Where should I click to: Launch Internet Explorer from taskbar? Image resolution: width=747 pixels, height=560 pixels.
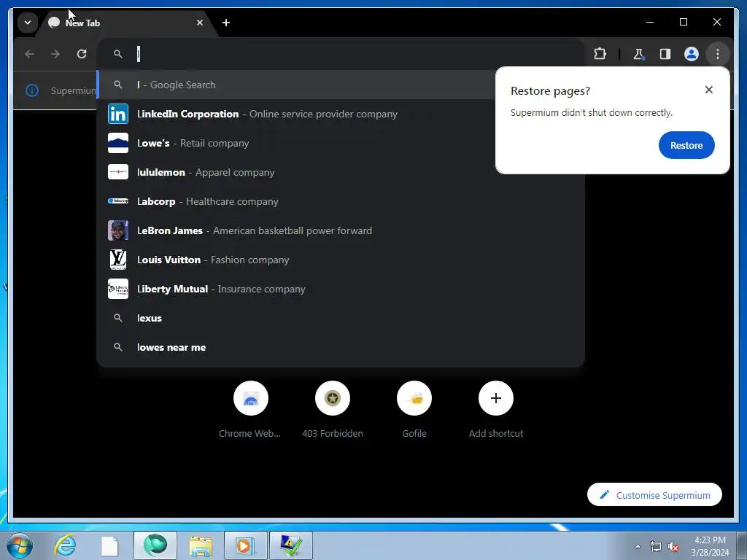click(65, 545)
